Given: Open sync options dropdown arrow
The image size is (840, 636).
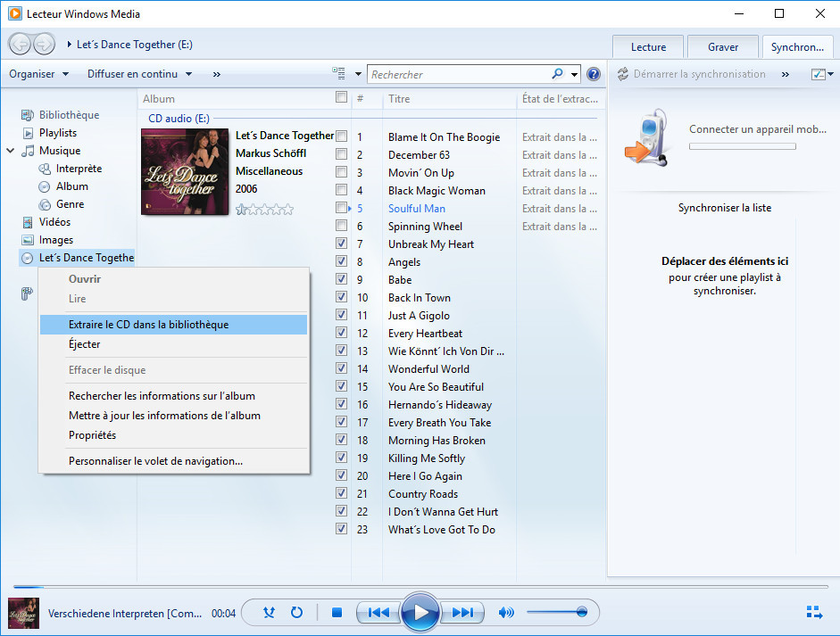Looking at the screenshot, I should [x=830, y=74].
